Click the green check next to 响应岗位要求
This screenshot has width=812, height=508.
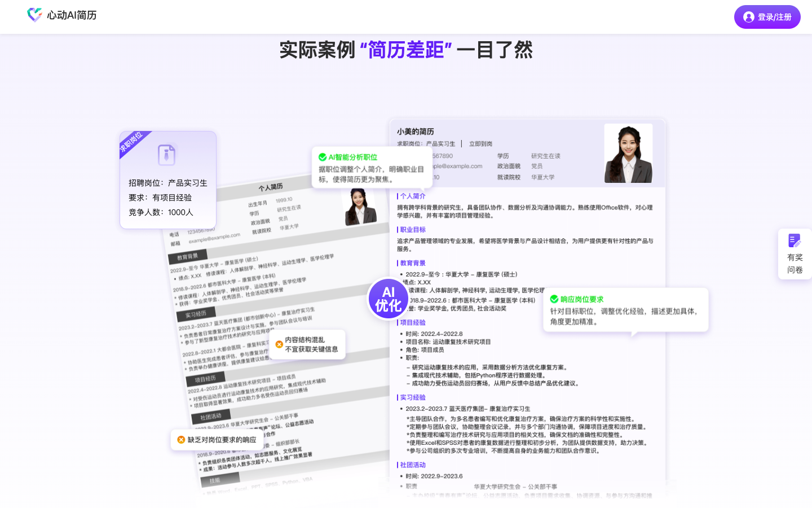554,299
